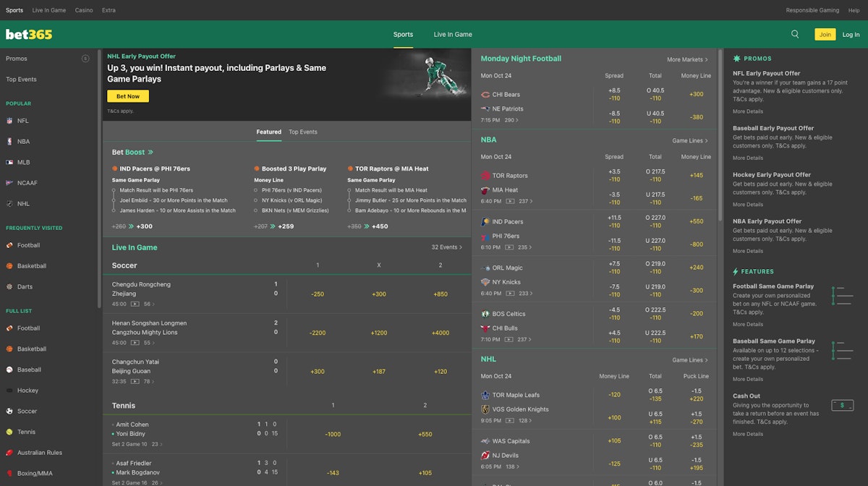Click the Promos dollar icon in sidebar

tap(85, 59)
